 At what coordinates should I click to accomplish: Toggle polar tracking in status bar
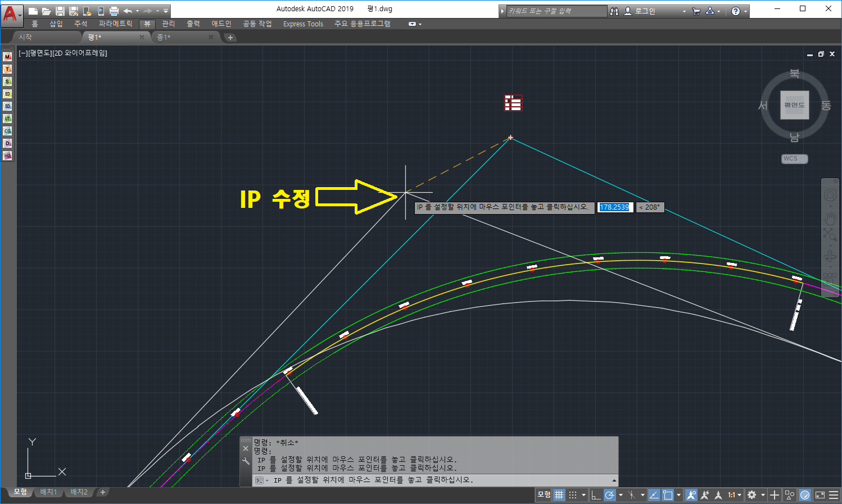[610, 495]
